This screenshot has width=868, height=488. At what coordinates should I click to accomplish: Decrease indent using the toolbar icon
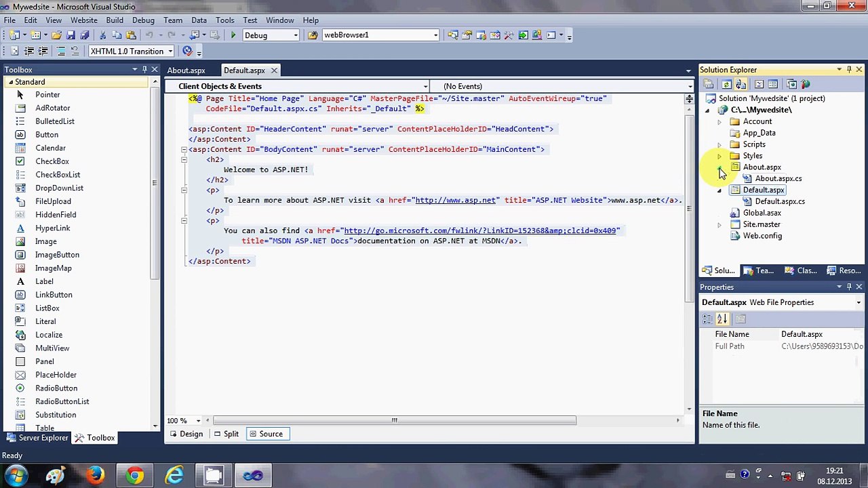pos(29,52)
